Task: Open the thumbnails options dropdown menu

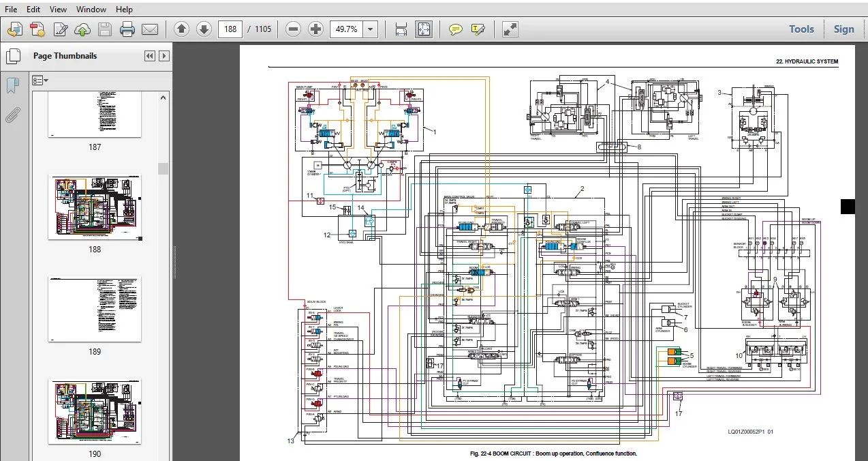Action: 40,80
